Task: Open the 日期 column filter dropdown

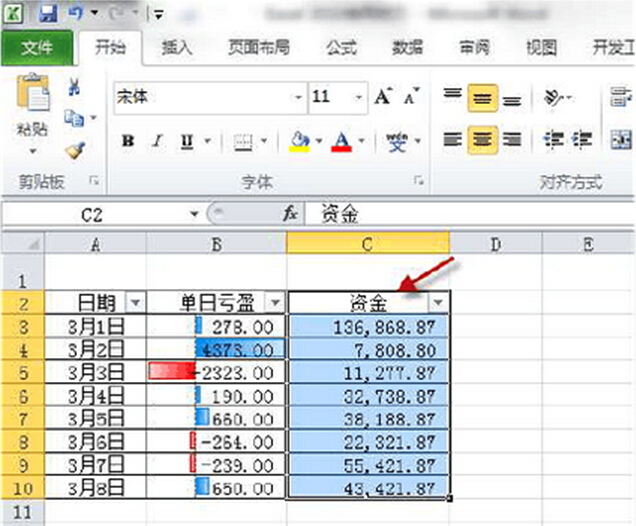Action: pos(136,303)
